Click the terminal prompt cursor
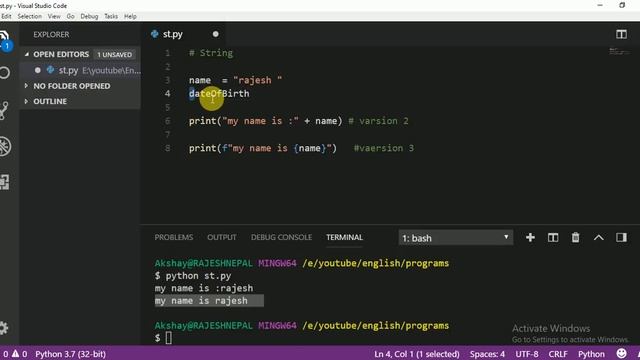Screen dimensions: 640x360 (x=169, y=338)
